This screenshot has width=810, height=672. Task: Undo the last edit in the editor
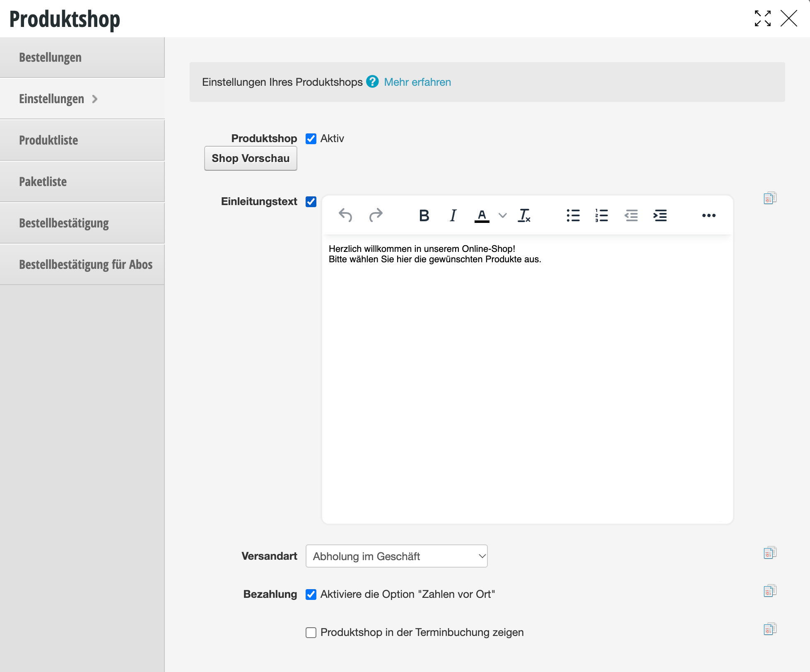345,215
